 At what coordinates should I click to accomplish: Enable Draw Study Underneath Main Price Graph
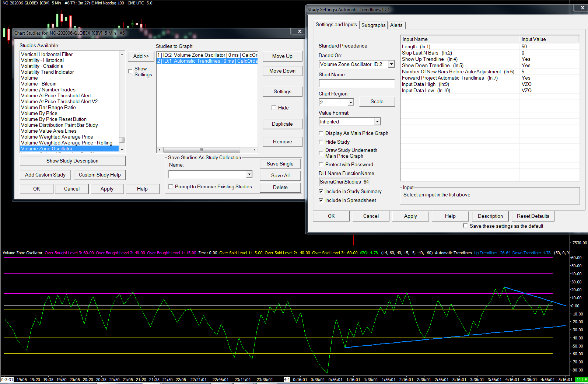pyautogui.click(x=321, y=153)
